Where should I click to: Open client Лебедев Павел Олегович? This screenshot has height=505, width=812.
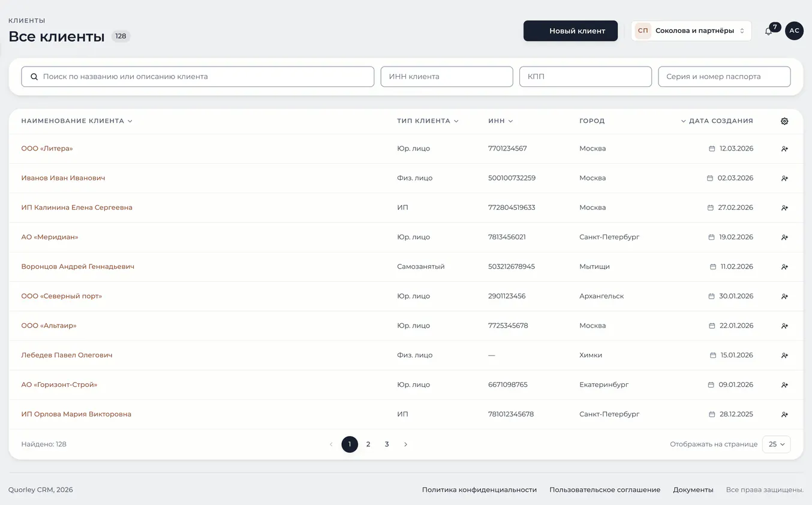[x=67, y=355]
